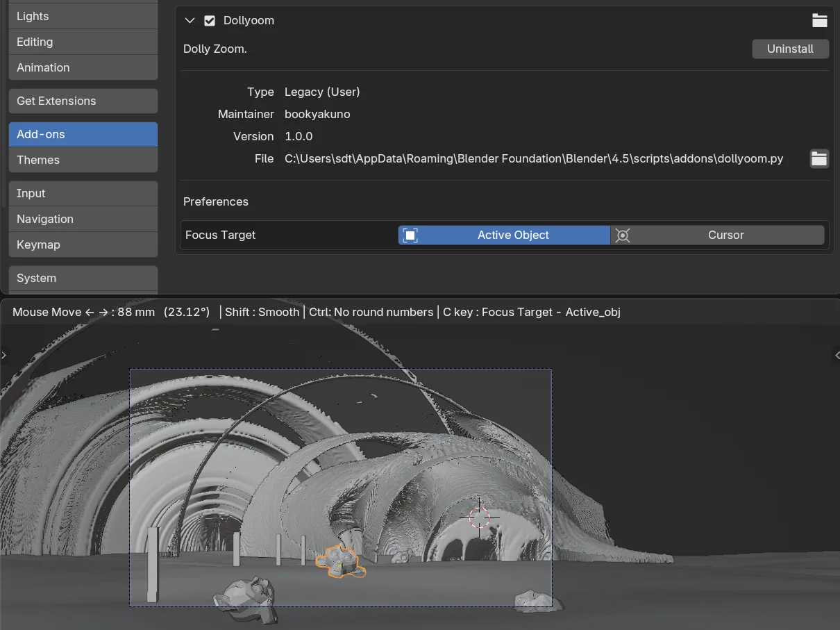Click folder icon beside the dollyoom.py file path
This screenshot has width=840, height=630.
[819, 159]
